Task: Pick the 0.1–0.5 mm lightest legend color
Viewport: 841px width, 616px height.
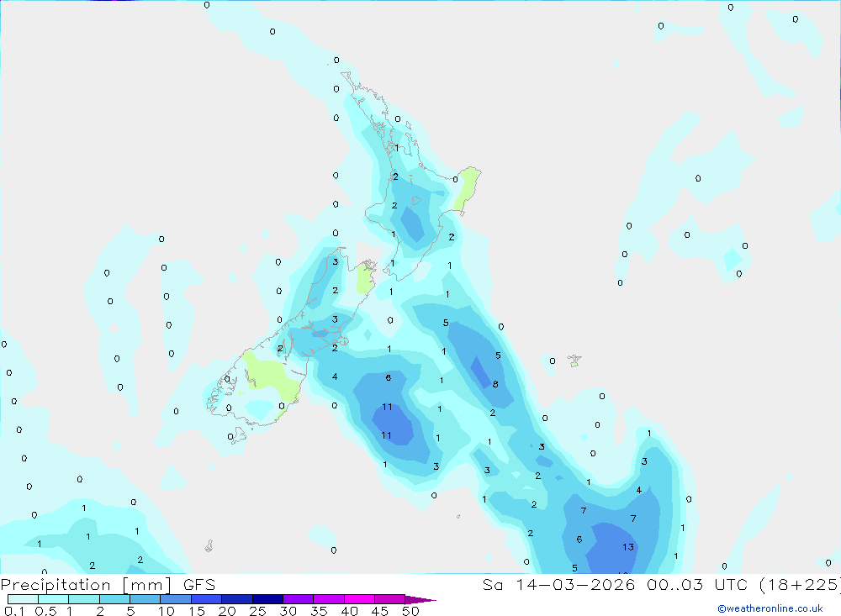Action: [x=23, y=599]
